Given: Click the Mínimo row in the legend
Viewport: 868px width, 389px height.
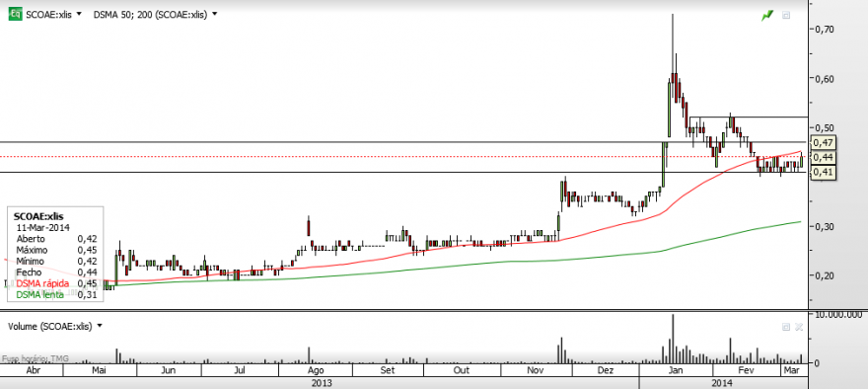Looking at the screenshot, I should click(56, 261).
